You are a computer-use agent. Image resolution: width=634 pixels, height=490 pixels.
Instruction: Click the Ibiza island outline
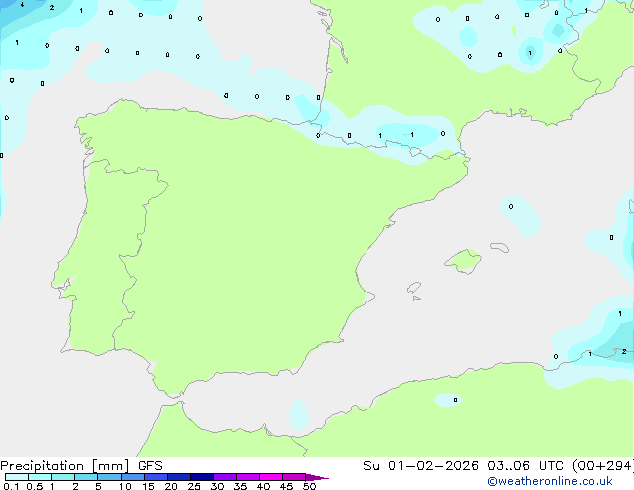tap(414, 288)
